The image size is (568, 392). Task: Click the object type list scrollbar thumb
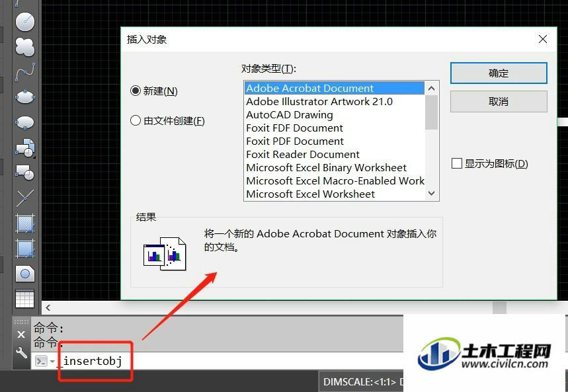tap(431, 112)
